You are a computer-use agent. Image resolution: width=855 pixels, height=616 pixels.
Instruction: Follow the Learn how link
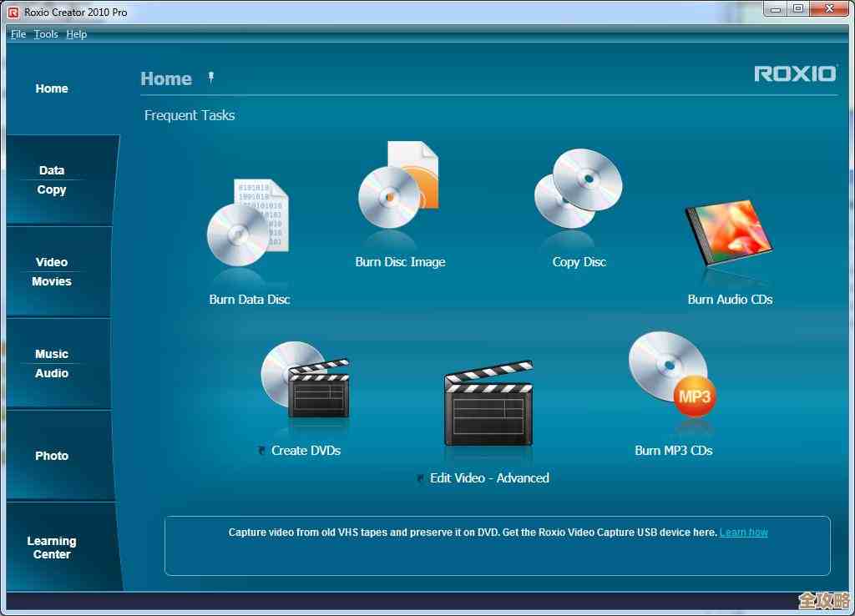(x=743, y=533)
